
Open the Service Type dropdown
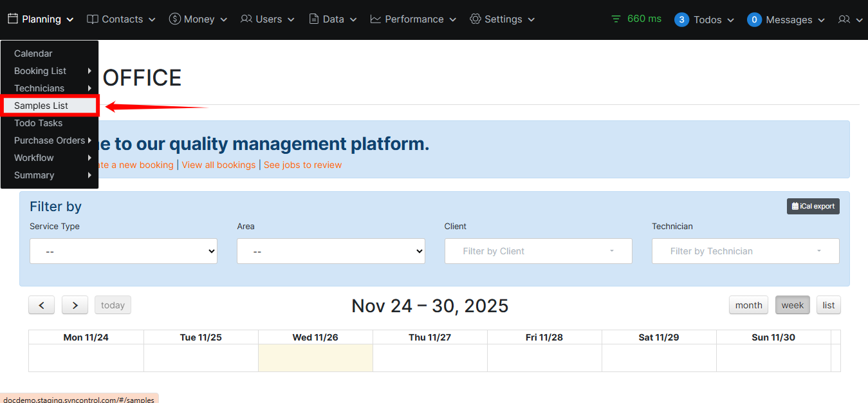[124, 251]
